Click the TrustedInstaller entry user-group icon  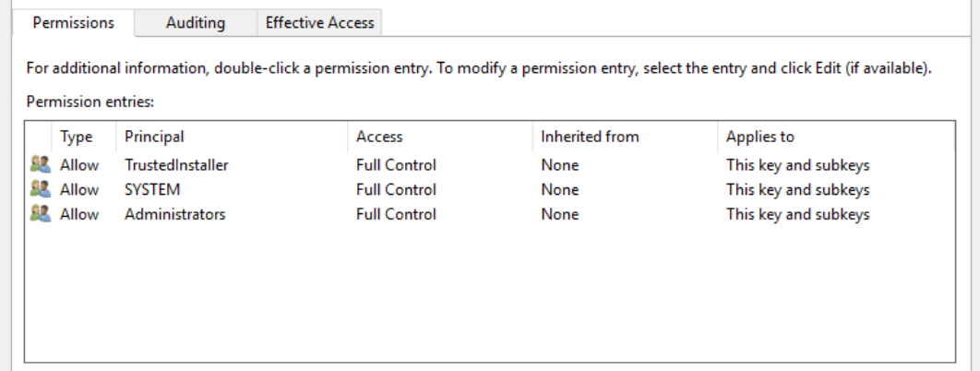click(39, 165)
